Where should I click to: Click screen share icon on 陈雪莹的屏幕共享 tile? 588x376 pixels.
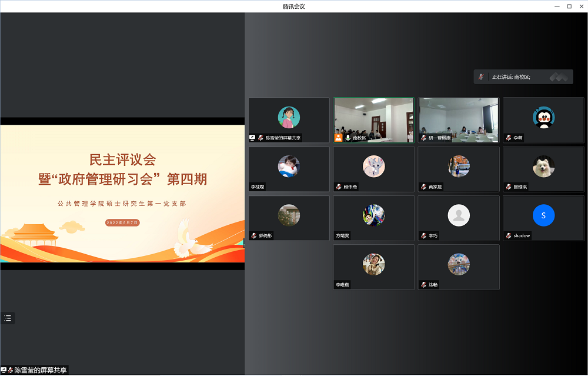point(252,138)
